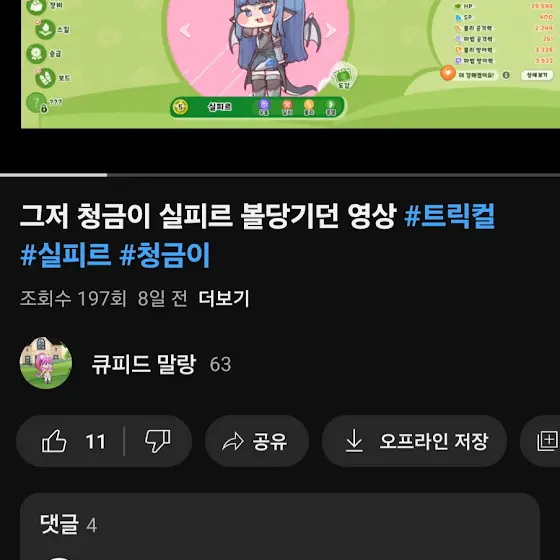
Task: Follow the #트릭컬 hashtag
Action: tap(449, 216)
